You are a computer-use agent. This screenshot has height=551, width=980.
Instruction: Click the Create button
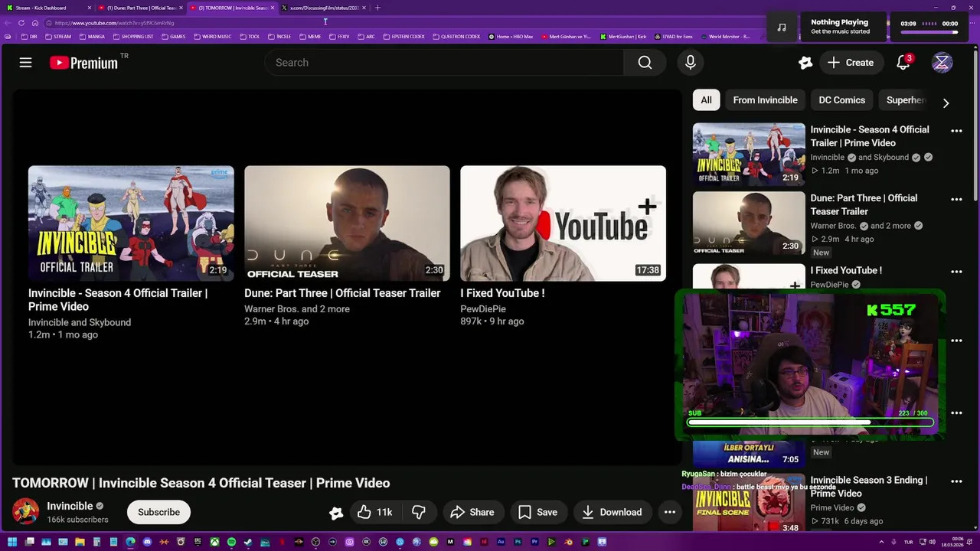[x=850, y=63]
